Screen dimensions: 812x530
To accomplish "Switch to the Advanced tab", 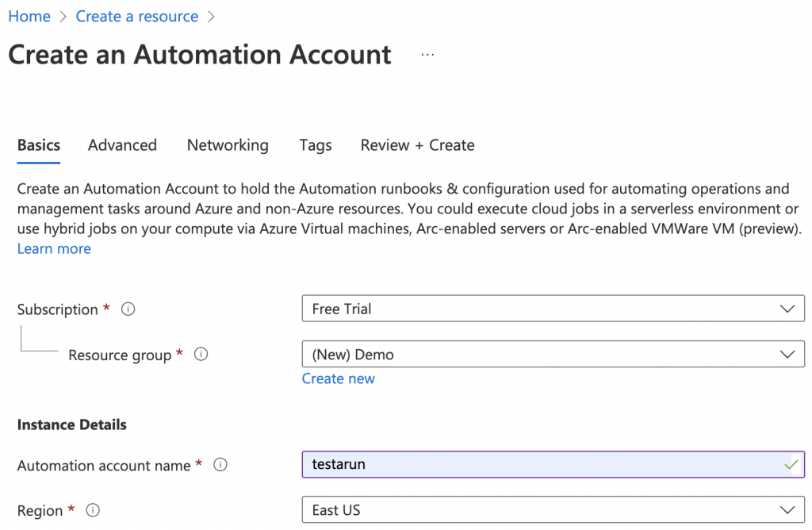I will (122, 145).
